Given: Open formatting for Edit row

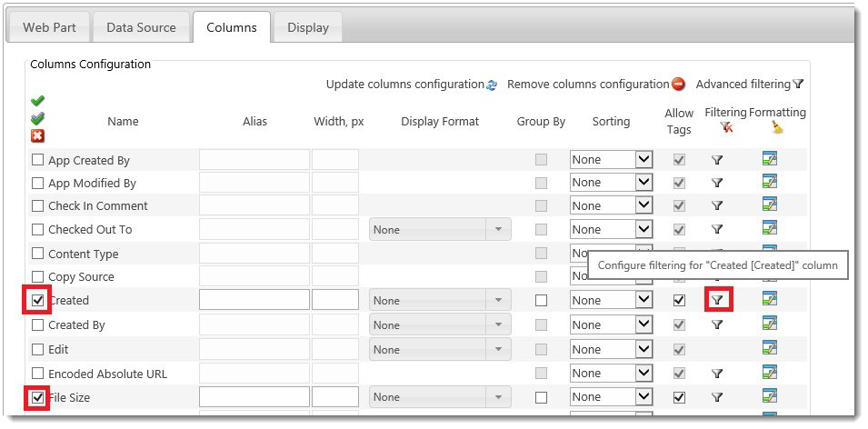Looking at the screenshot, I should [770, 347].
